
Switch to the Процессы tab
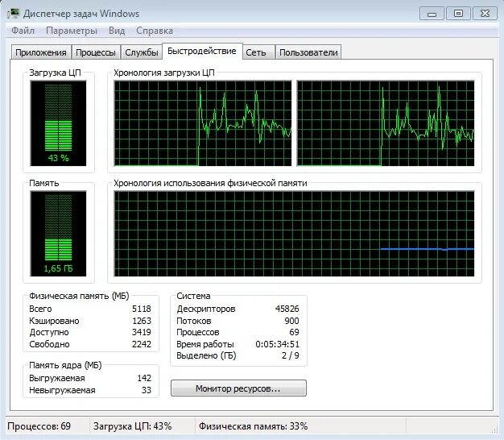[96, 52]
